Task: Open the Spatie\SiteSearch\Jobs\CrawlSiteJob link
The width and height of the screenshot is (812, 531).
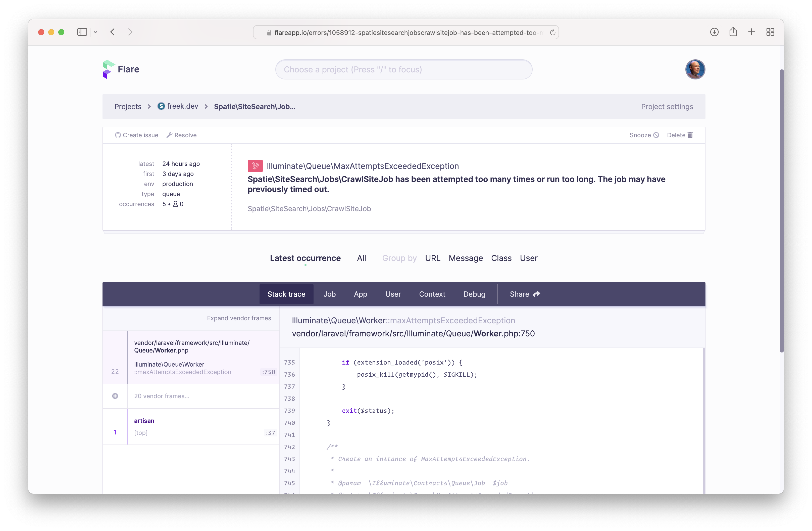Action: (x=309, y=209)
